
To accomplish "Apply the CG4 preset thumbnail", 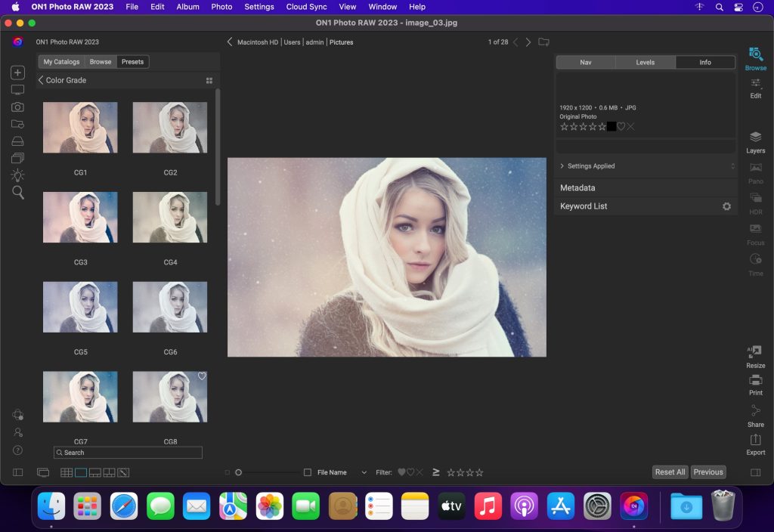I will (x=169, y=217).
